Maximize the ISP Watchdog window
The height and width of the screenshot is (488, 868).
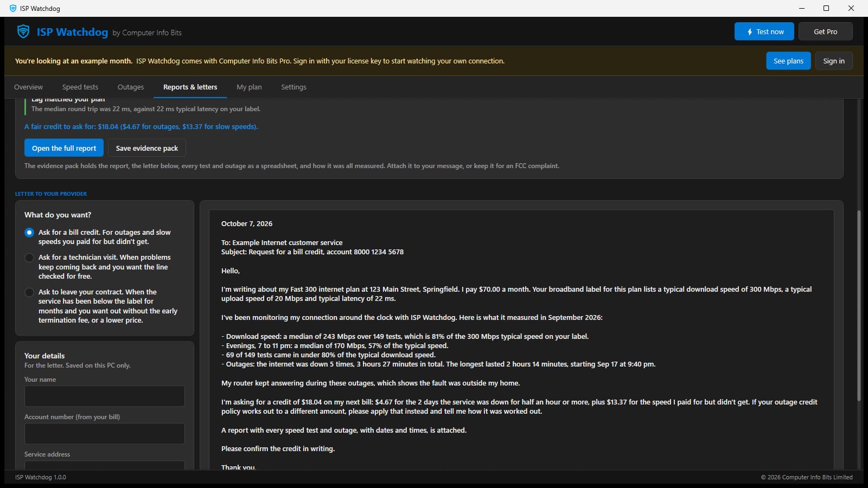coord(826,8)
